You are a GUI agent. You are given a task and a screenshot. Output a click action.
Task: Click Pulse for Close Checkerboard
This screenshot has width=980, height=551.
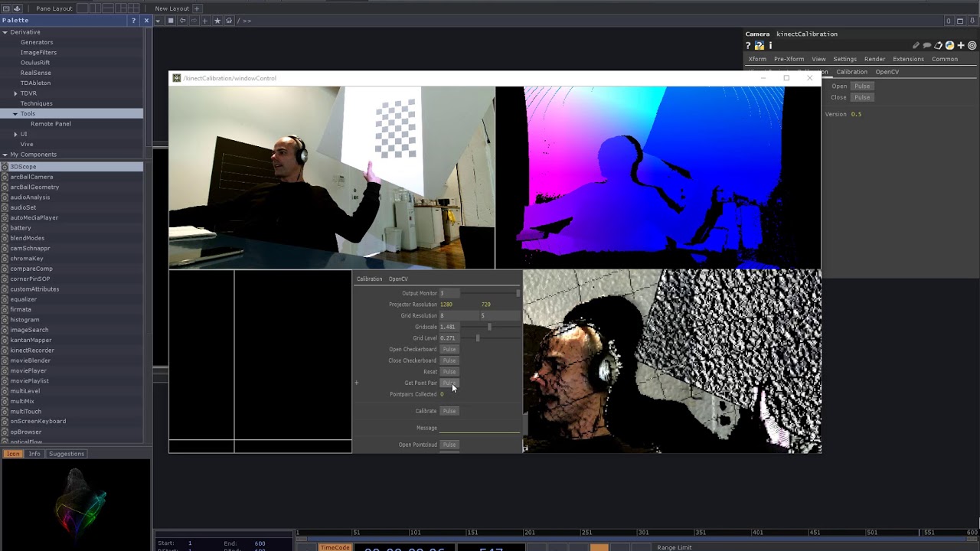click(x=449, y=360)
